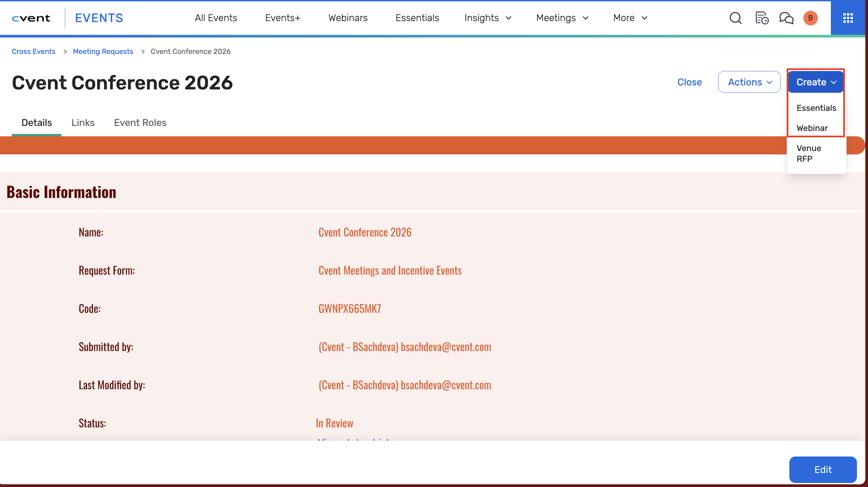Open the Actions dropdown button
The width and height of the screenshot is (868, 487).
click(x=749, y=82)
